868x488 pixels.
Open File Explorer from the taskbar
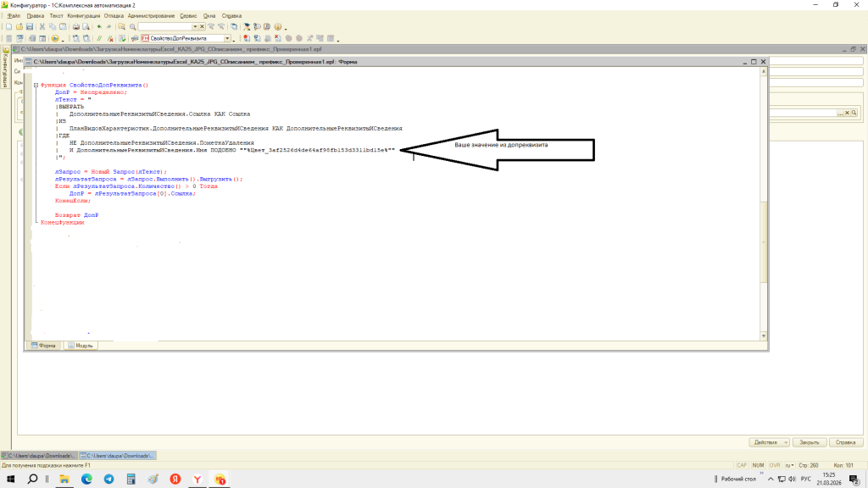point(64,480)
